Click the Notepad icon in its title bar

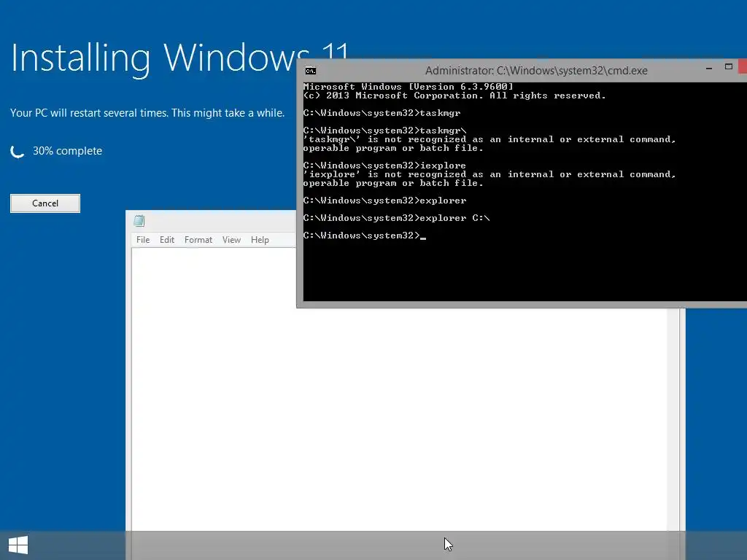pos(139,220)
